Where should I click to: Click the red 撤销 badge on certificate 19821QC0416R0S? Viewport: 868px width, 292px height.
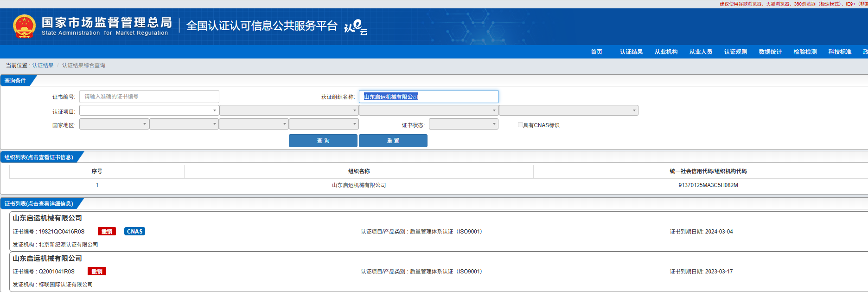pos(107,231)
